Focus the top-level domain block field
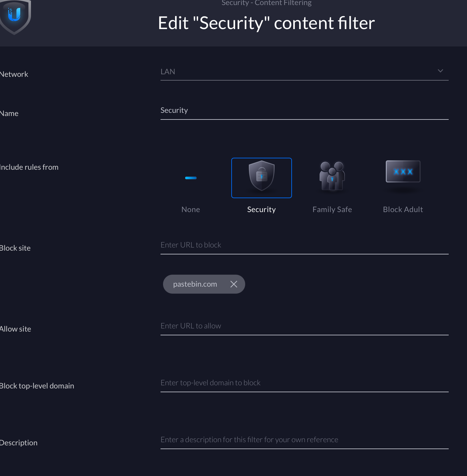The height and width of the screenshot is (476, 467). click(304, 383)
